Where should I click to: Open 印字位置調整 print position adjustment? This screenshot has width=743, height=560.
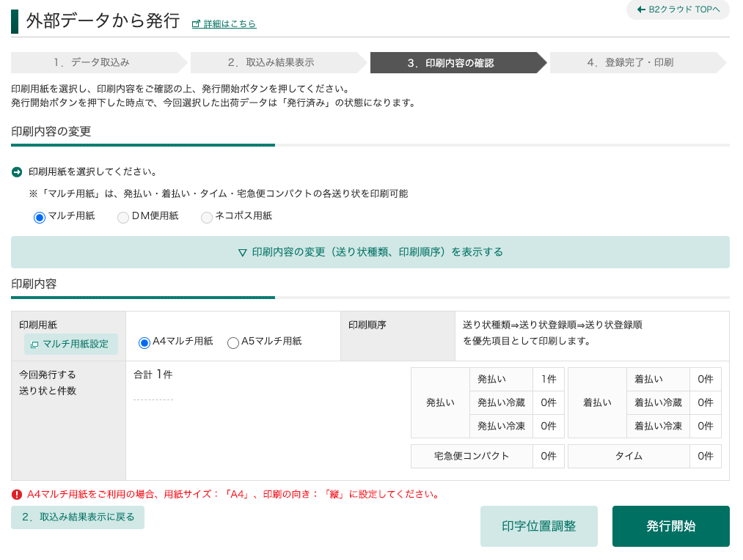pyautogui.click(x=539, y=526)
